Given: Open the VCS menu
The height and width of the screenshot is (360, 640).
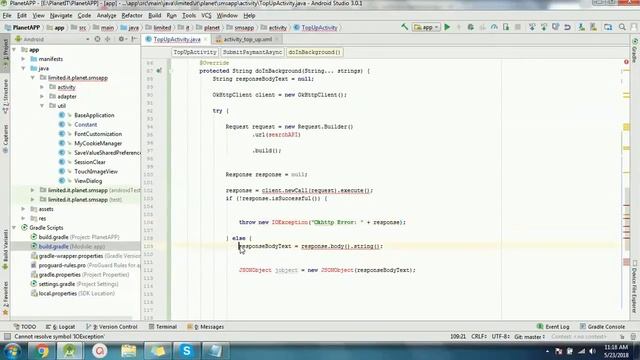Looking at the screenshot, I should [206, 16].
